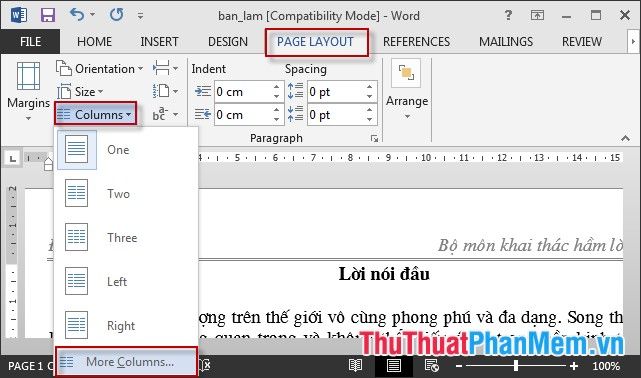641x378 pixels.
Task: Open Ribbon Display Options
Action: coord(537,16)
